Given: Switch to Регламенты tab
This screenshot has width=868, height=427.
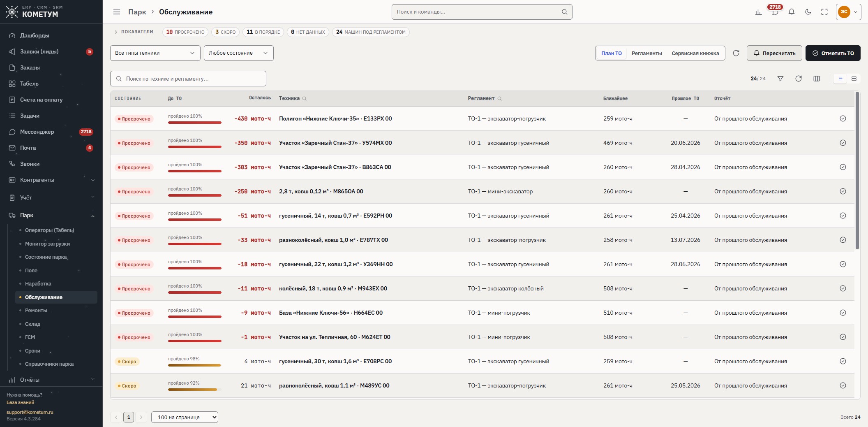Looking at the screenshot, I should pyautogui.click(x=647, y=53).
